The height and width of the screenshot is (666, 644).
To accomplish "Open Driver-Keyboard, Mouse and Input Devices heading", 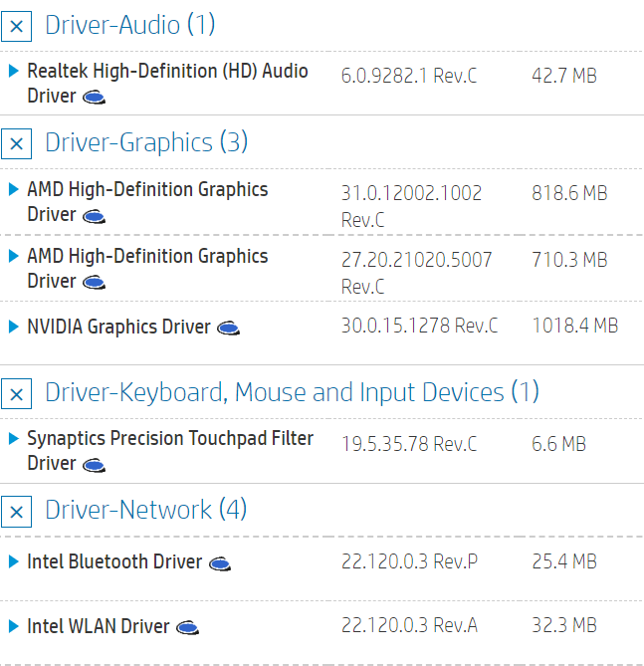I will coord(293,392).
